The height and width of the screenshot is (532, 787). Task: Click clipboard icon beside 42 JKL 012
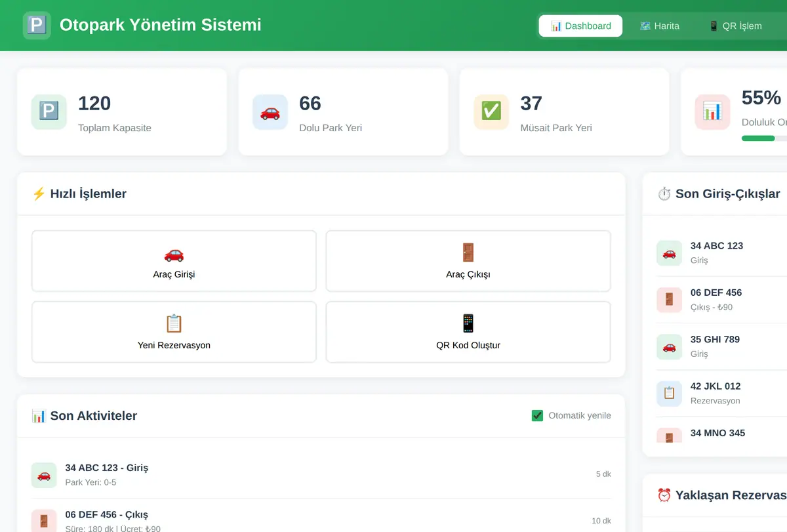(669, 394)
